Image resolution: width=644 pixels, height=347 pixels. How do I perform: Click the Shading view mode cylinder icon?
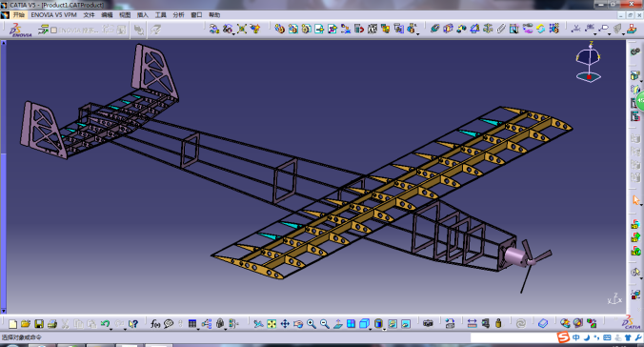[x=378, y=324]
